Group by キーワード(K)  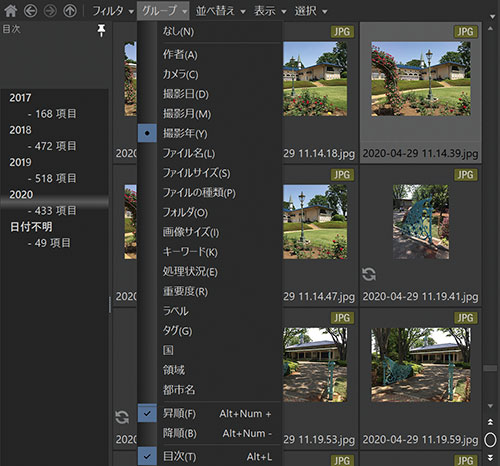point(209,252)
